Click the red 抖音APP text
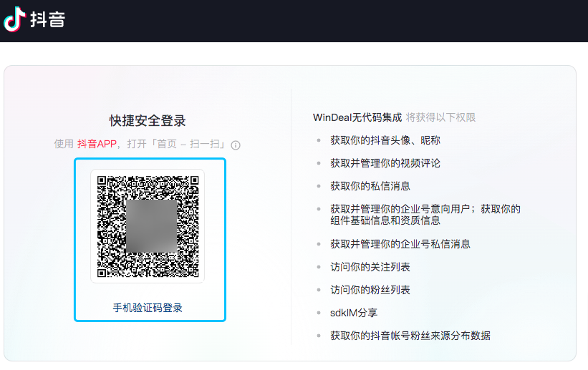Viewport: 588px width, 370px height. [97, 144]
